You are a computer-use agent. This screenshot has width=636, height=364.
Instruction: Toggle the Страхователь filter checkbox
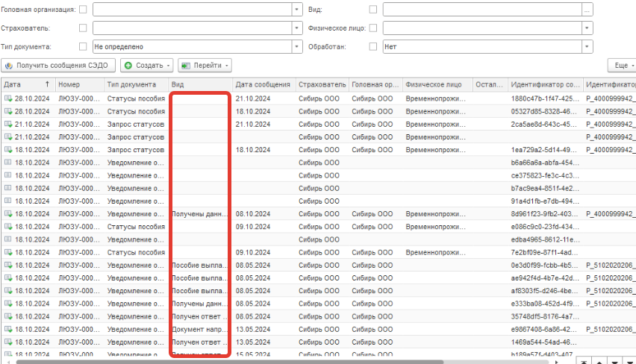pos(83,28)
